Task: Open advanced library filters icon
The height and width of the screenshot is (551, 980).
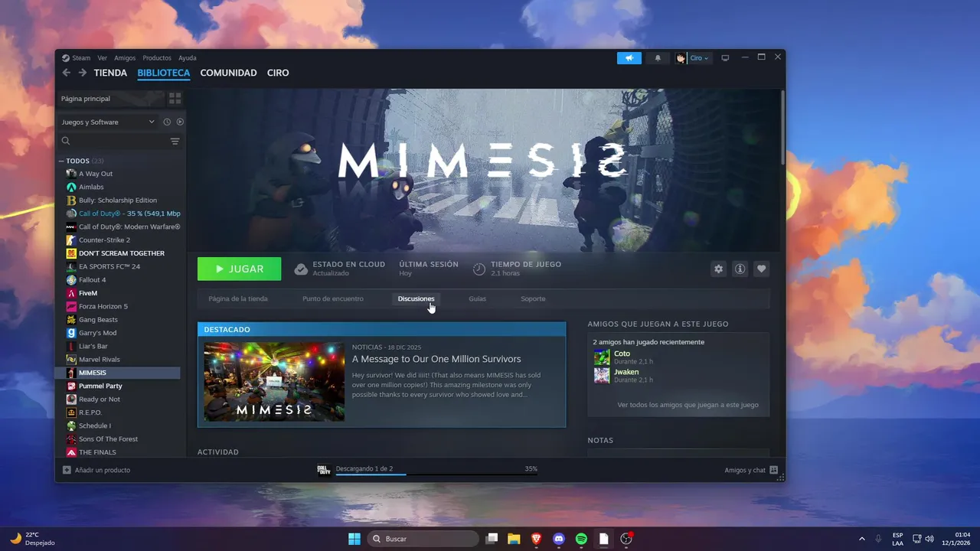Action: coord(175,142)
